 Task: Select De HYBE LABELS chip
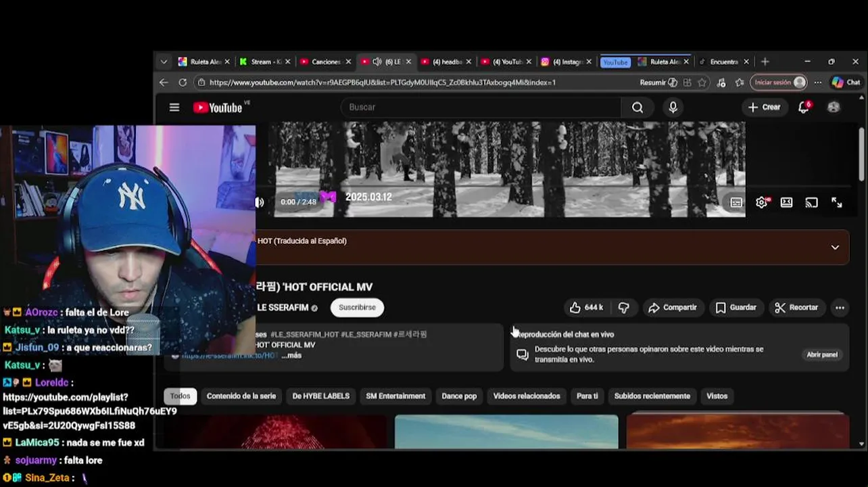click(x=321, y=396)
